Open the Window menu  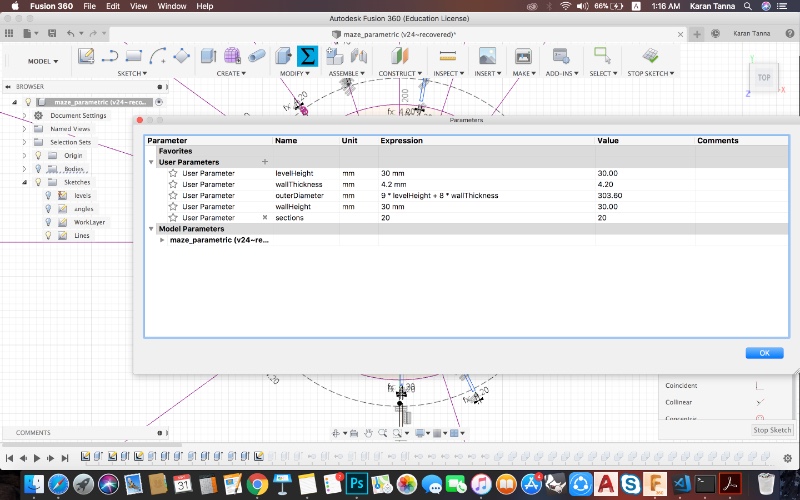172,6
